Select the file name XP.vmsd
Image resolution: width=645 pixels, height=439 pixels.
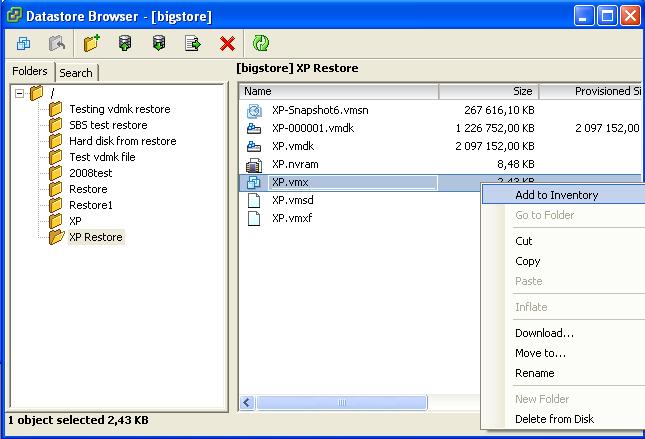(292, 200)
